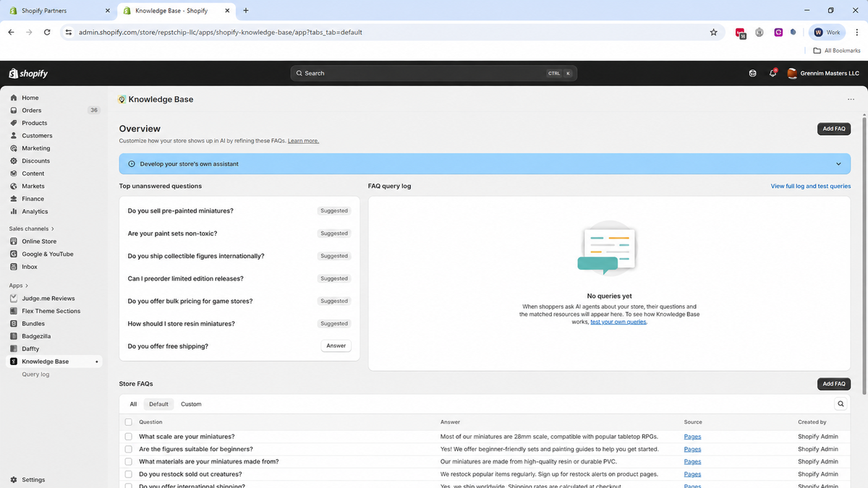868x488 pixels.
Task: Click 'Do you offer bulk pricing for game stores?'
Action: tap(190, 301)
